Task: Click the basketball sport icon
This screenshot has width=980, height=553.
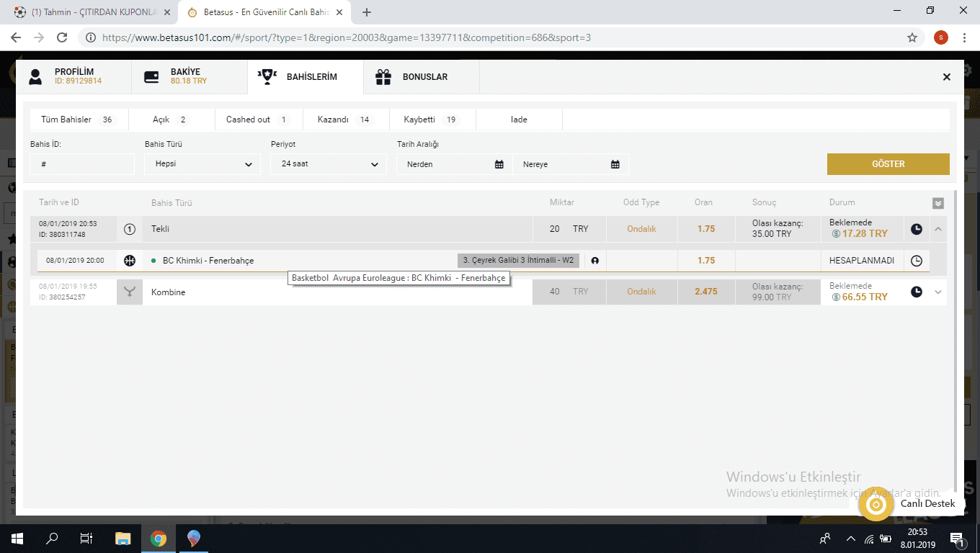Action: pos(130,261)
